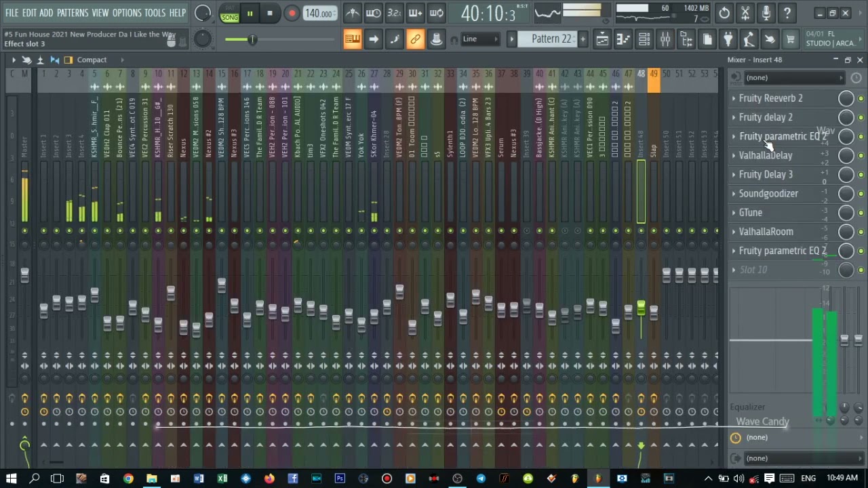The height and width of the screenshot is (488, 868).
Task: Toggle loop recording icon
Action: 437,13
